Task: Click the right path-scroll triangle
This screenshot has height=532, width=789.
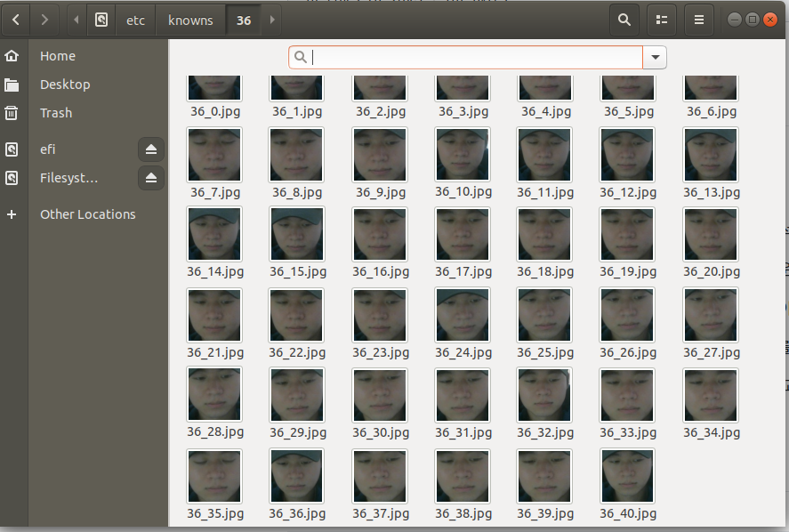Action: coord(272,20)
